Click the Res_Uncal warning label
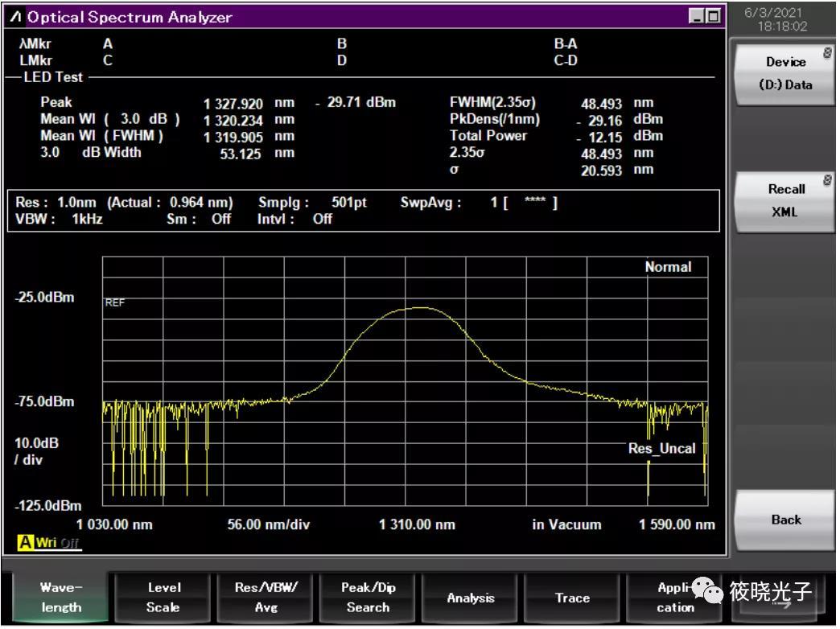 click(661, 449)
